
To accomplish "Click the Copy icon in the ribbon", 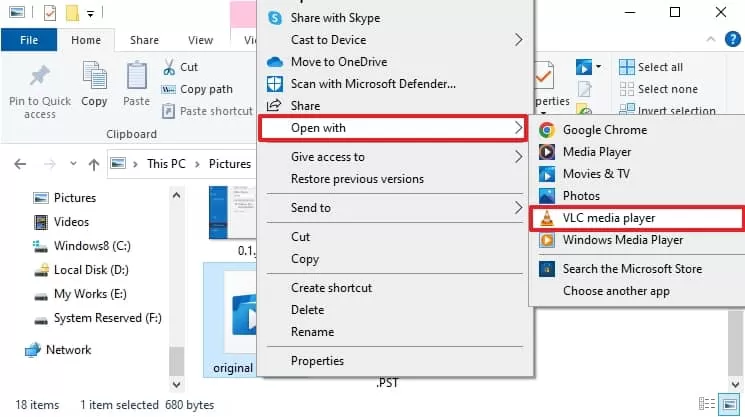I will (94, 76).
